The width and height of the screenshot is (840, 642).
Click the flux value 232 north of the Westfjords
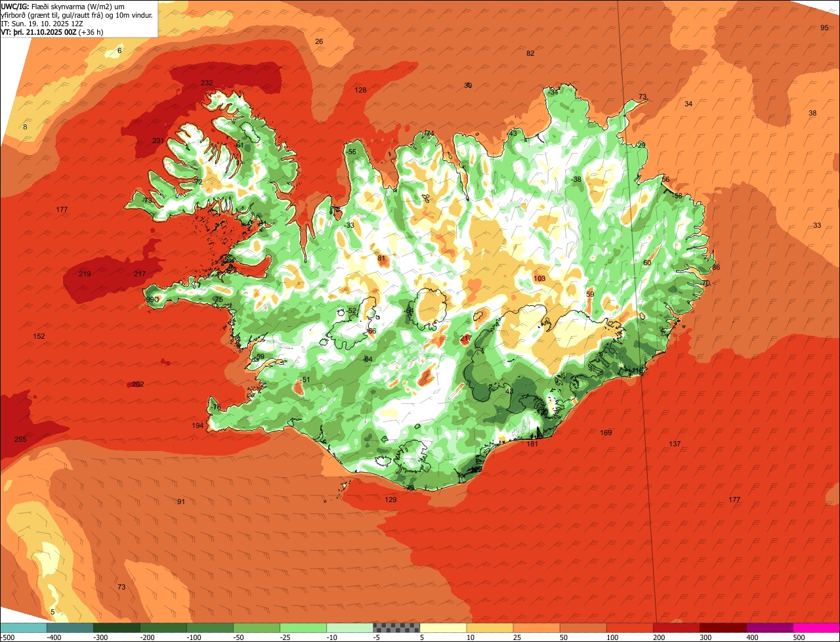tap(207, 83)
